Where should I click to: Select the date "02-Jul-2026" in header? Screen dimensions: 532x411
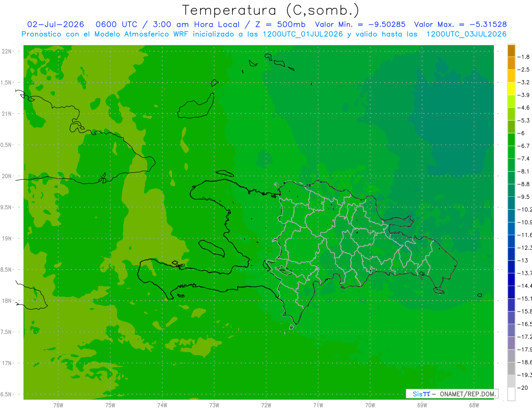(56, 24)
